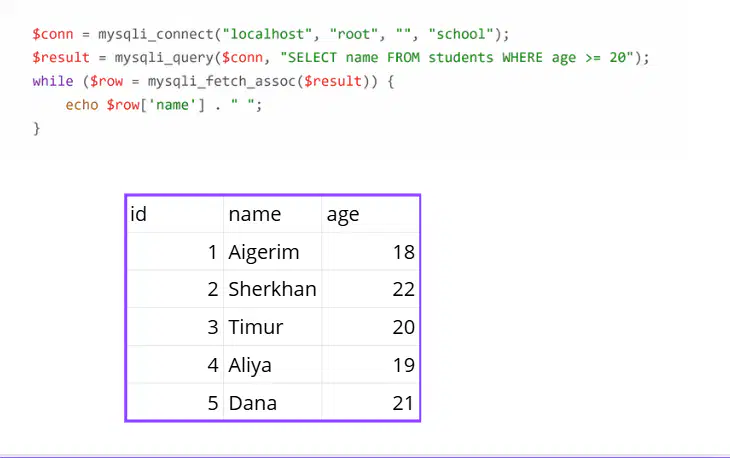Image resolution: width=730 pixels, height=458 pixels.
Task: Select the 'name' column header cell
Action: click(272, 214)
